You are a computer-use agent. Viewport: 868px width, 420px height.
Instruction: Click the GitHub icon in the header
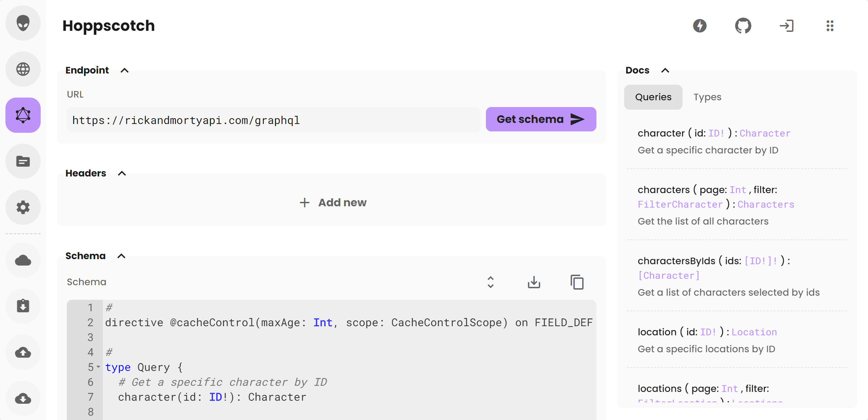743,26
